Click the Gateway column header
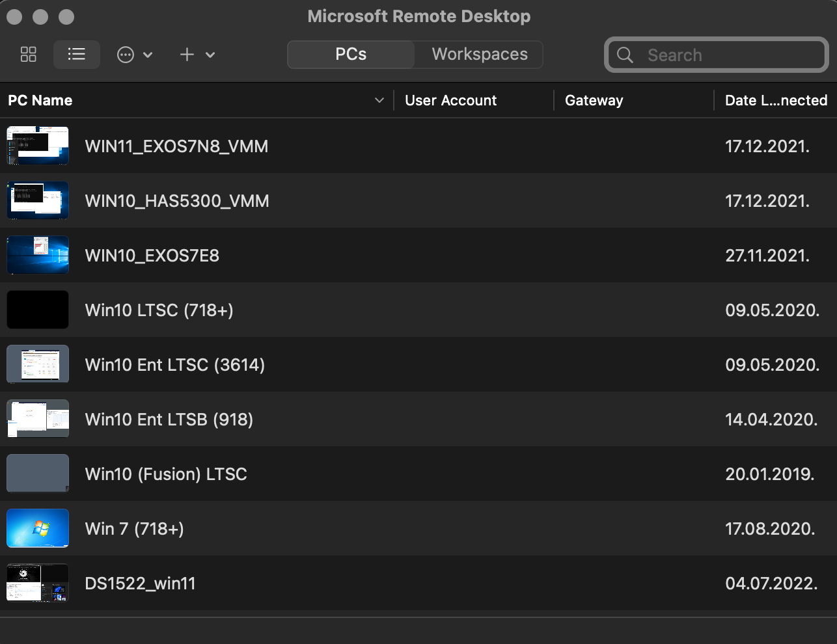The height and width of the screenshot is (644, 837). click(x=594, y=100)
